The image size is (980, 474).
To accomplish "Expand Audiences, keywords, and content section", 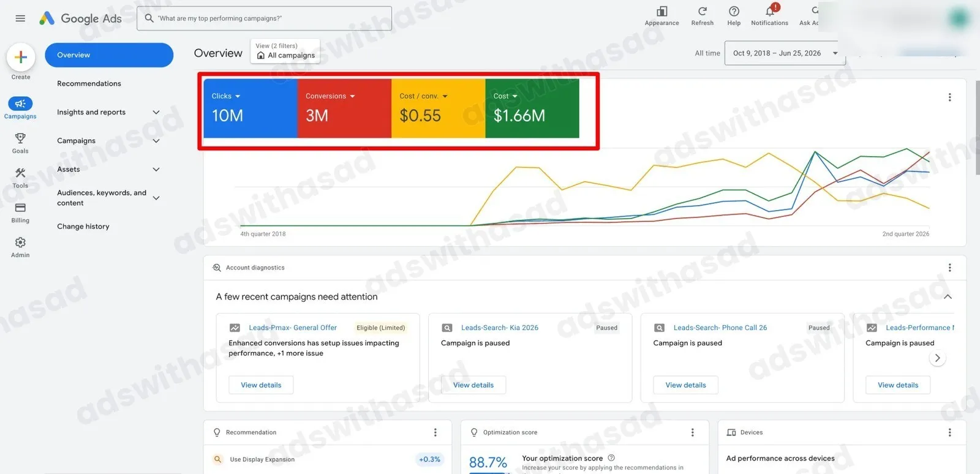I will click(156, 198).
